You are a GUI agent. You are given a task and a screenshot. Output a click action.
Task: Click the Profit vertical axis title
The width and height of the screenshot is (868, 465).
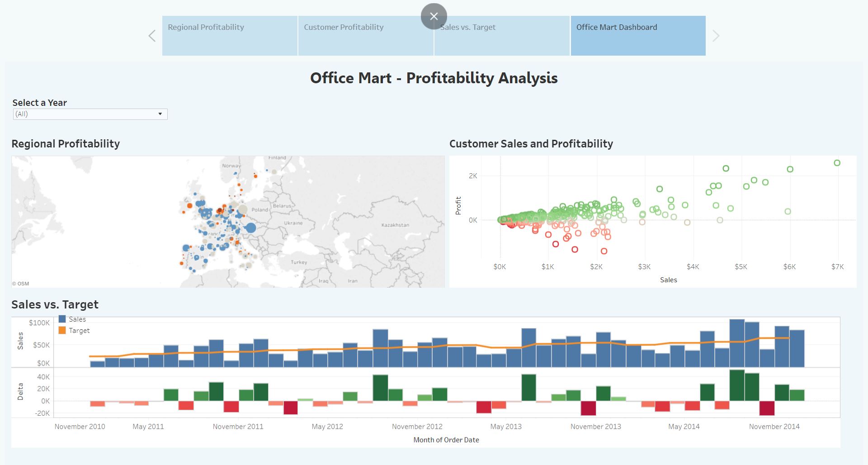point(458,206)
